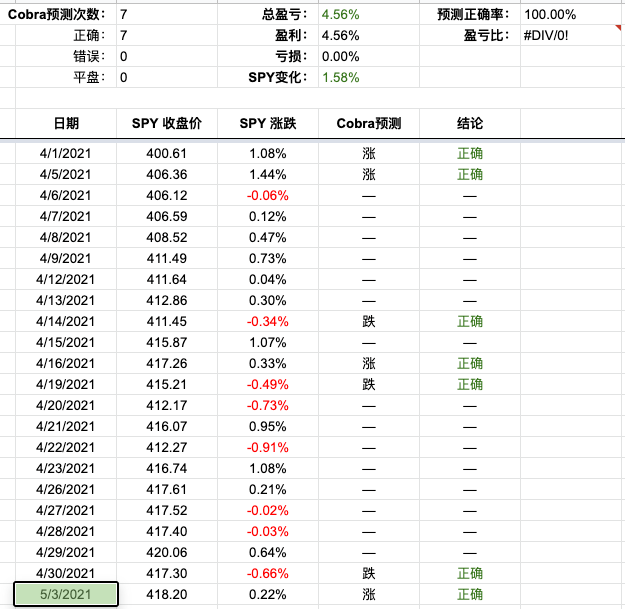The width and height of the screenshot is (625, 609).
Task: Click the closing price 420.06 cell
Action: pyautogui.click(x=166, y=552)
